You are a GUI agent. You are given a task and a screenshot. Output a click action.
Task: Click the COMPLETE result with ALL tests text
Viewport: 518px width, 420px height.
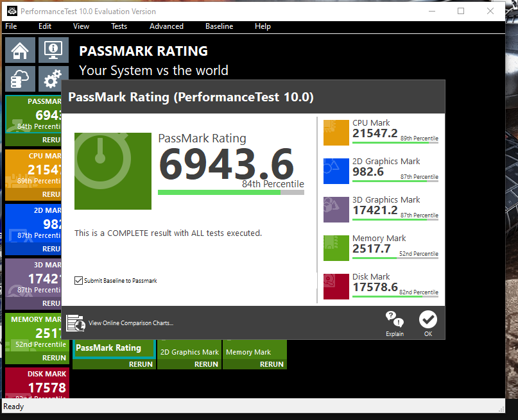(168, 233)
